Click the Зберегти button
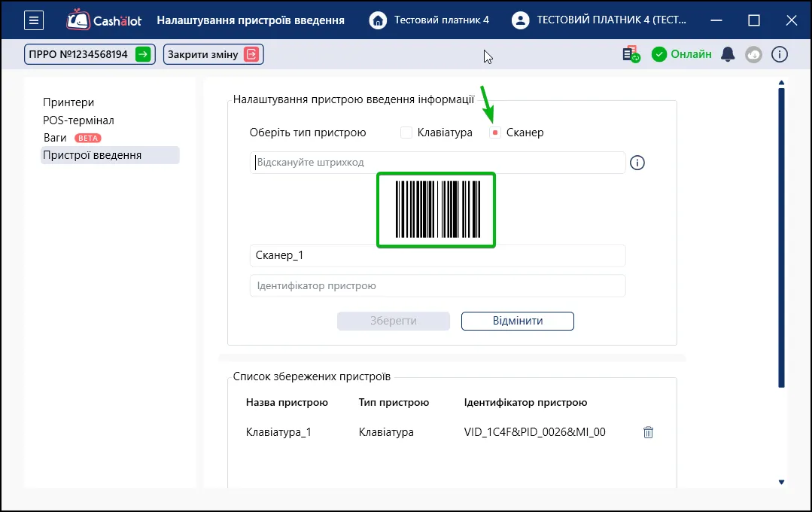812x512 pixels. click(394, 321)
